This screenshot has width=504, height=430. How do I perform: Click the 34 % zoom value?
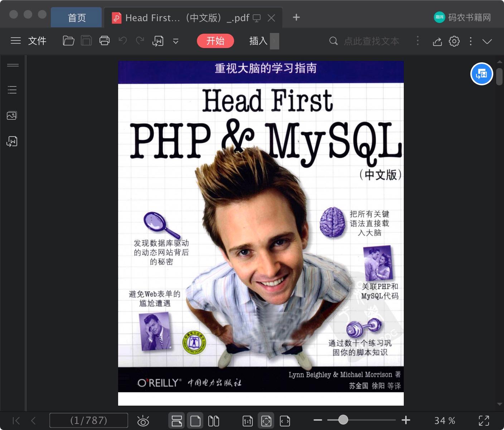(445, 420)
